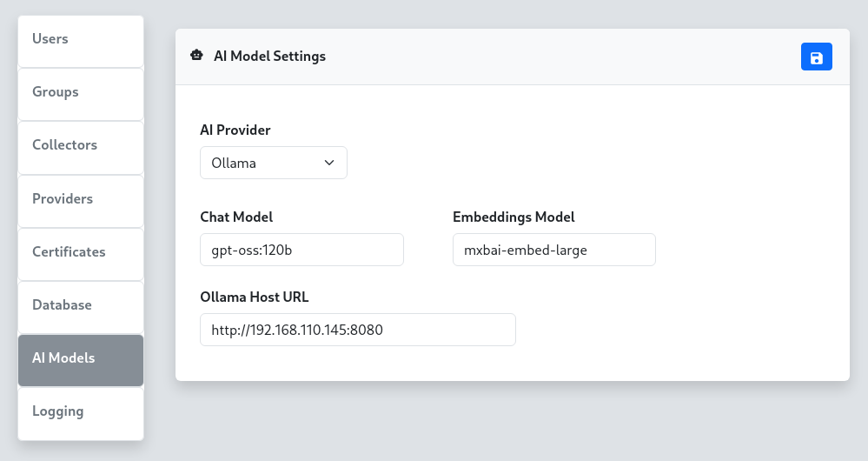Focus the Chat Model text field
868x461 pixels.
pos(301,250)
